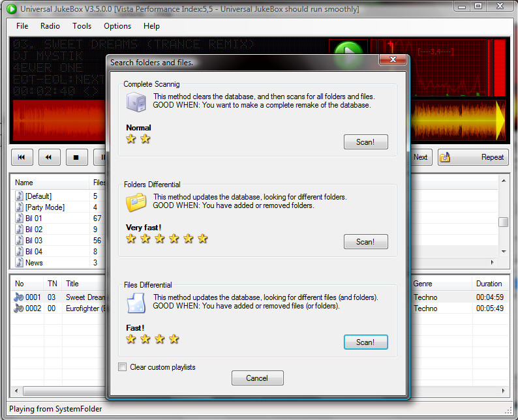Click the Bil 01 playlist icon

(20, 218)
